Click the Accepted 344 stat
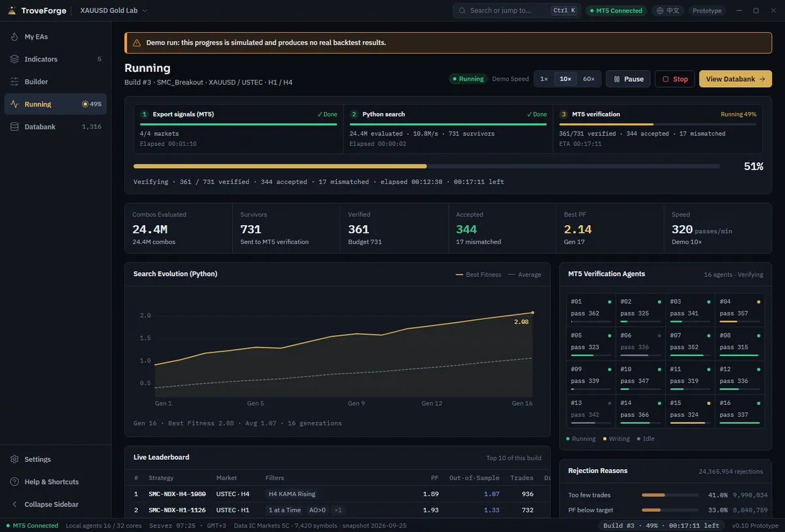 (502, 229)
